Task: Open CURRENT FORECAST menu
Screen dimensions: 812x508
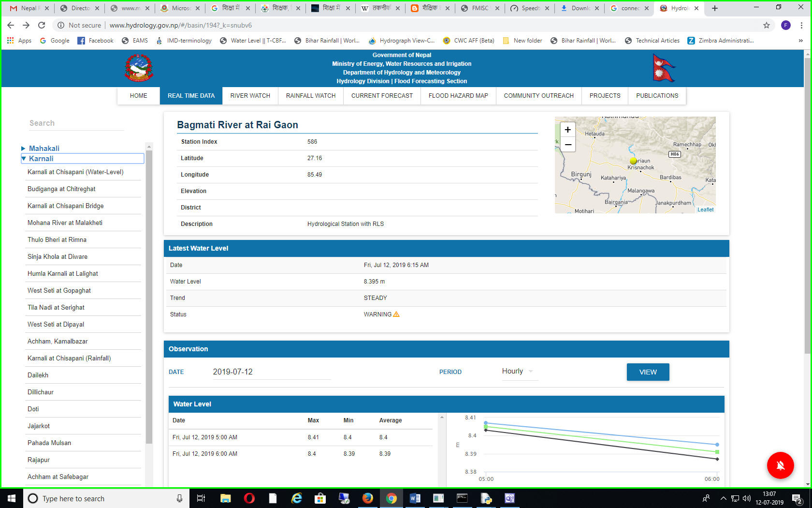Action: (382, 96)
